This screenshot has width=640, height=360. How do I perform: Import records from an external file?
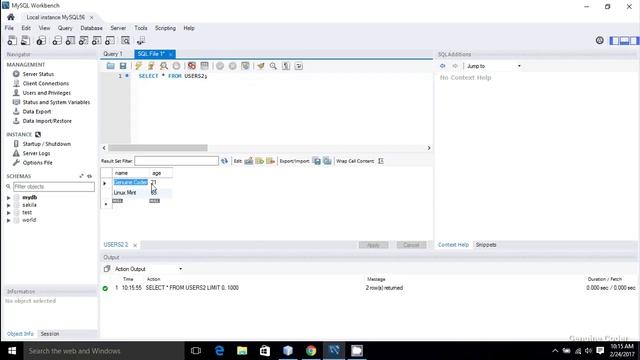[x=327, y=161]
